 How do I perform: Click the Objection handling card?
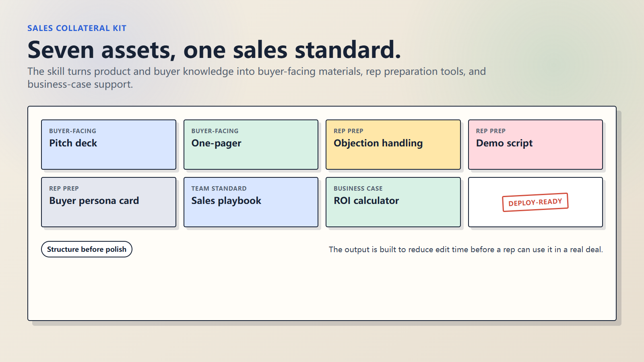pos(393,144)
